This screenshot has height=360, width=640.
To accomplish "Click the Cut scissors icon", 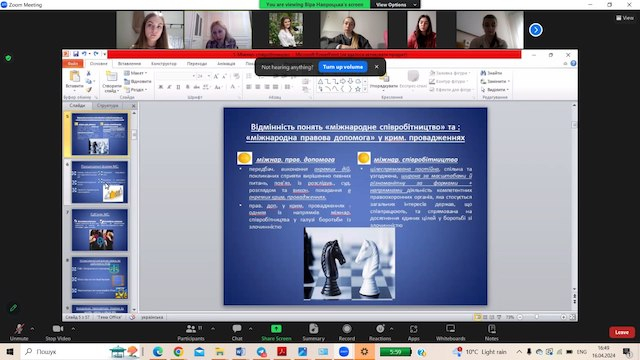I will click(89, 73).
